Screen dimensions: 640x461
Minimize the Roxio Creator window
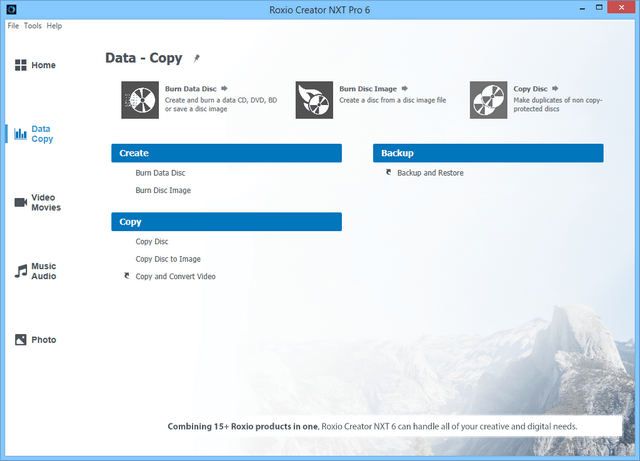pyautogui.click(x=582, y=8)
